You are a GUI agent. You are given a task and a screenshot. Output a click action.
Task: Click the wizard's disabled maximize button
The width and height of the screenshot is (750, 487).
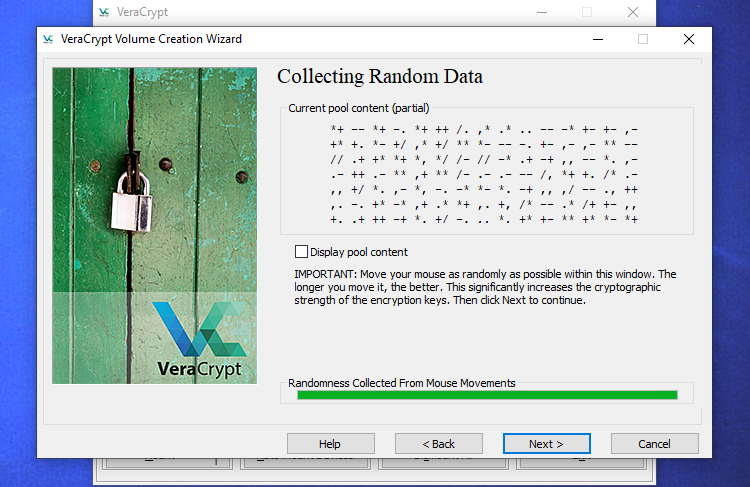pos(643,39)
